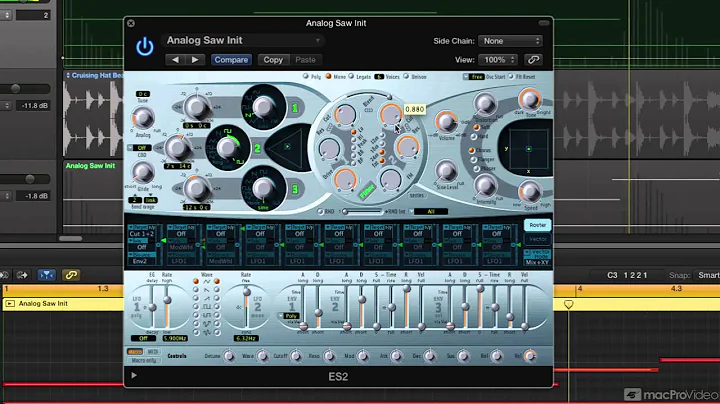Select the Poly keyboard mode

306,77
